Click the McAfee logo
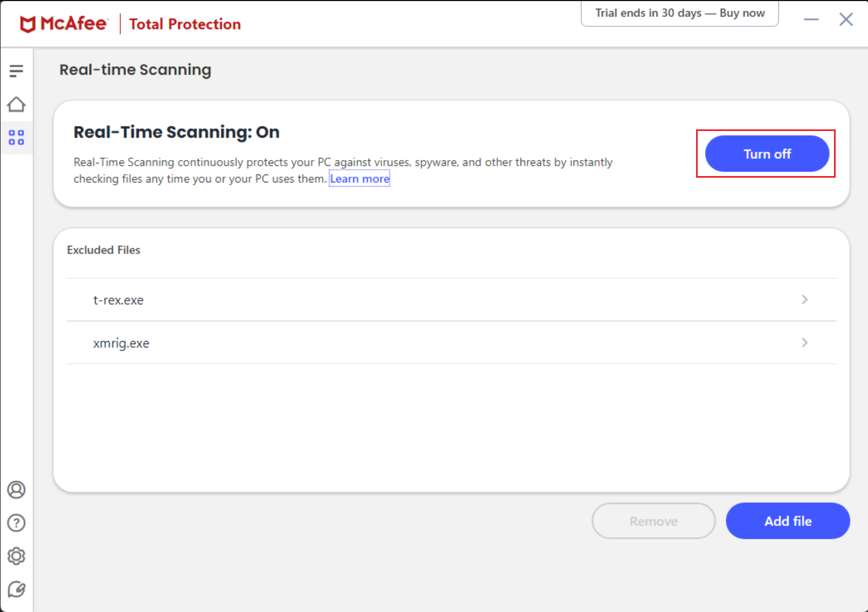 64,24
